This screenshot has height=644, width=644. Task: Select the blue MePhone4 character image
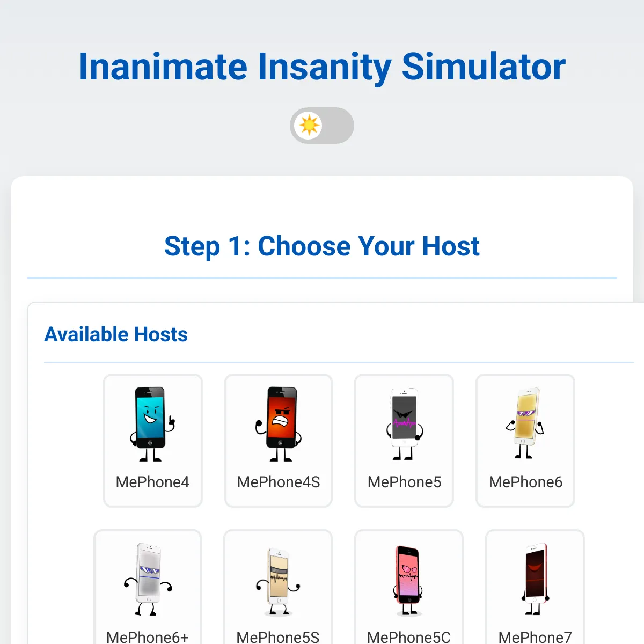[152, 424]
